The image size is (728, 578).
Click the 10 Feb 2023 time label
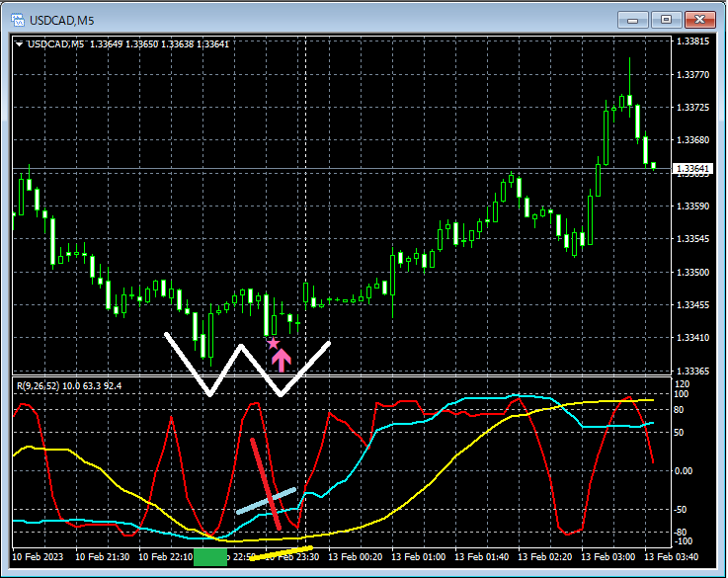pos(38,556)
